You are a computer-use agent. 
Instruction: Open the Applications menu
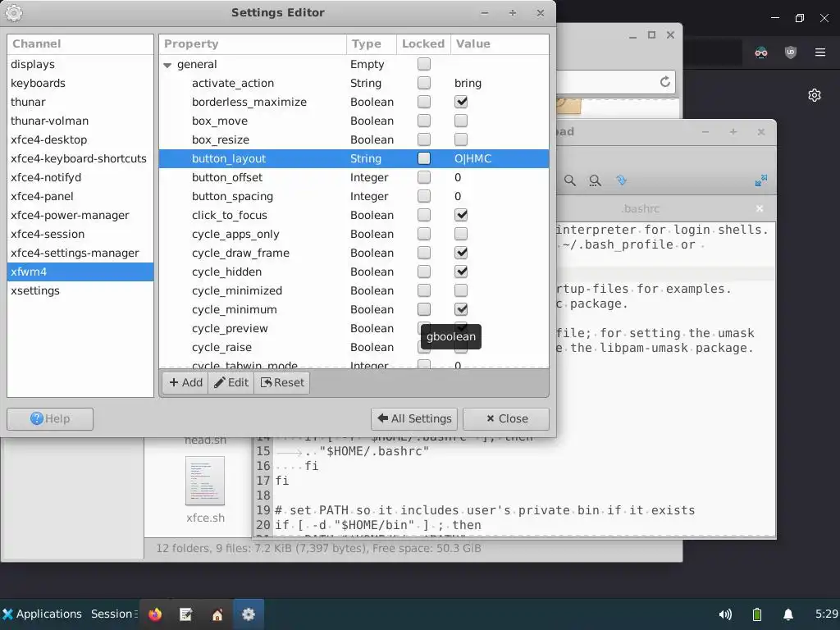43,614
